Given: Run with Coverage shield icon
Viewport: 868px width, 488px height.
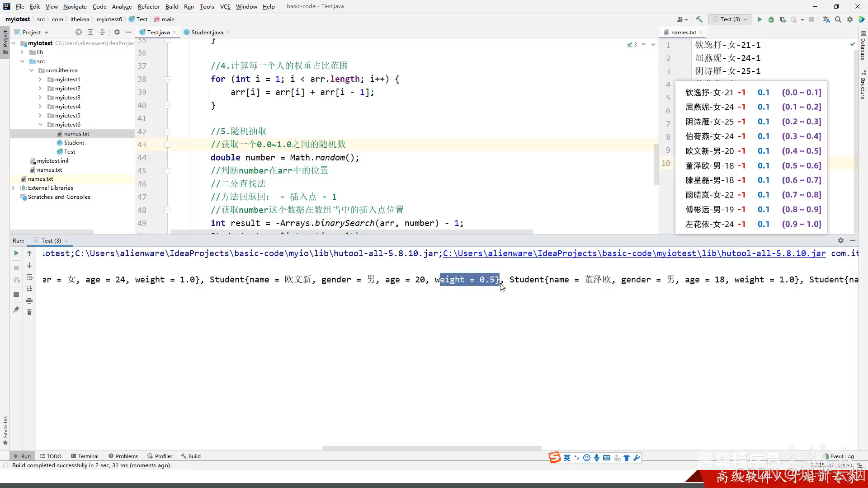Looking at the screenshot, I should (783, 19).
